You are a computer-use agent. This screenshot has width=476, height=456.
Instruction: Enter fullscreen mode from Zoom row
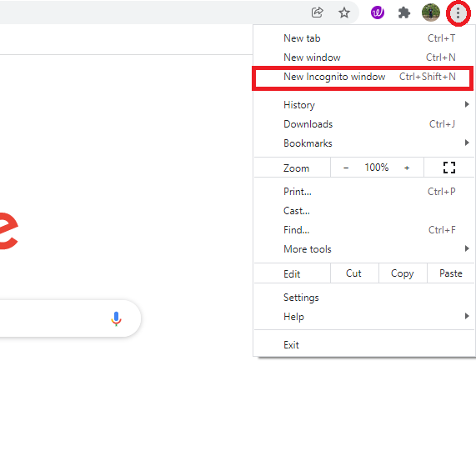[449, 168]
